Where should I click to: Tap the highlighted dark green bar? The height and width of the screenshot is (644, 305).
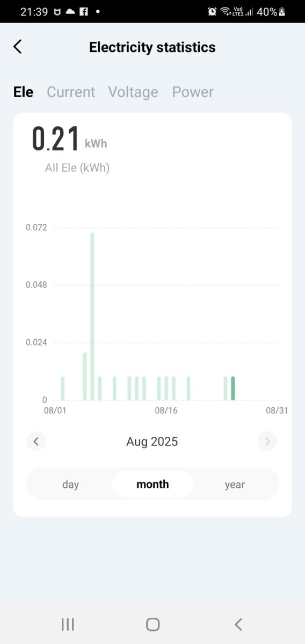233,388
